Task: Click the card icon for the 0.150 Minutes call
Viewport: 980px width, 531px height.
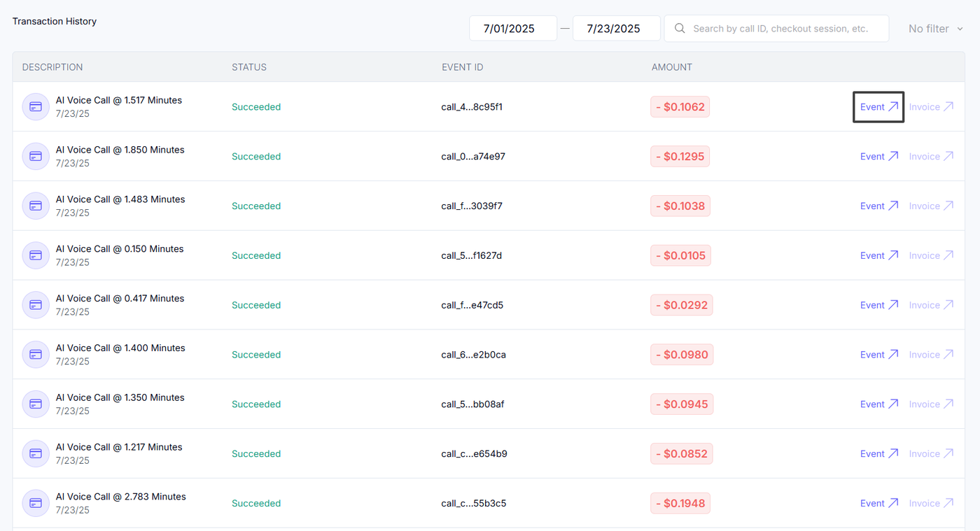Action: 36,255
